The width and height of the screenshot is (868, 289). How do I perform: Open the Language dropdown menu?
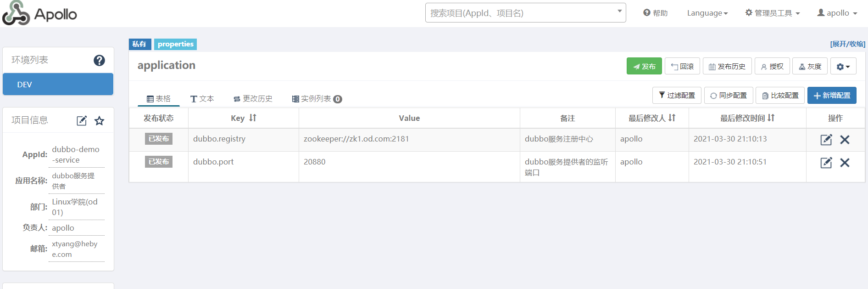(707, 13)
